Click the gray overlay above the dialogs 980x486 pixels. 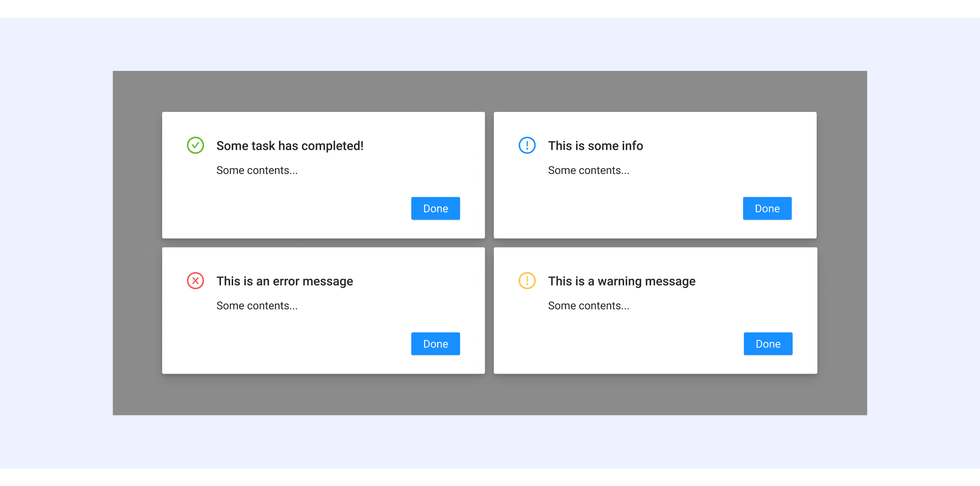(x=490, y=90)
